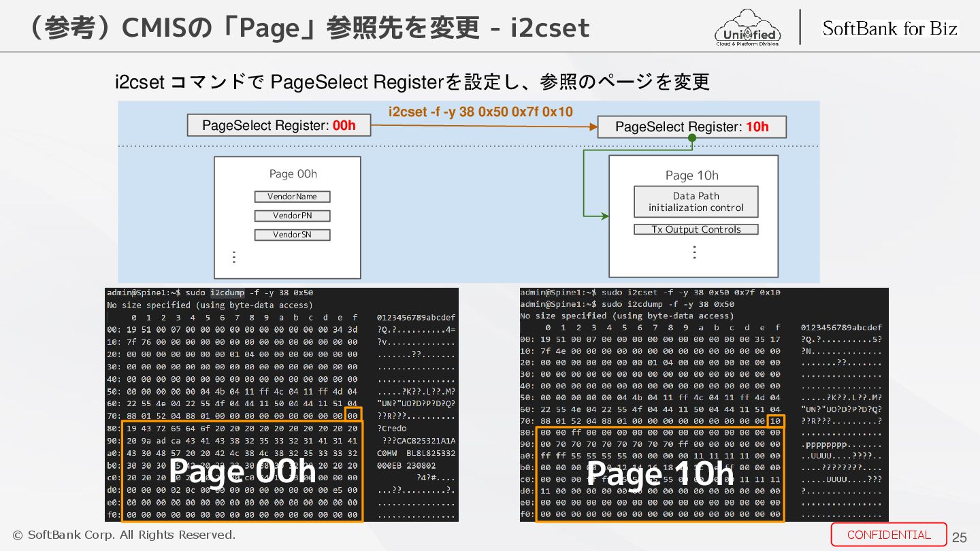Click the right terminal's 'sudo i2cset' command line
The height and width of the screenshot is (551, 980).
point(650,293)
